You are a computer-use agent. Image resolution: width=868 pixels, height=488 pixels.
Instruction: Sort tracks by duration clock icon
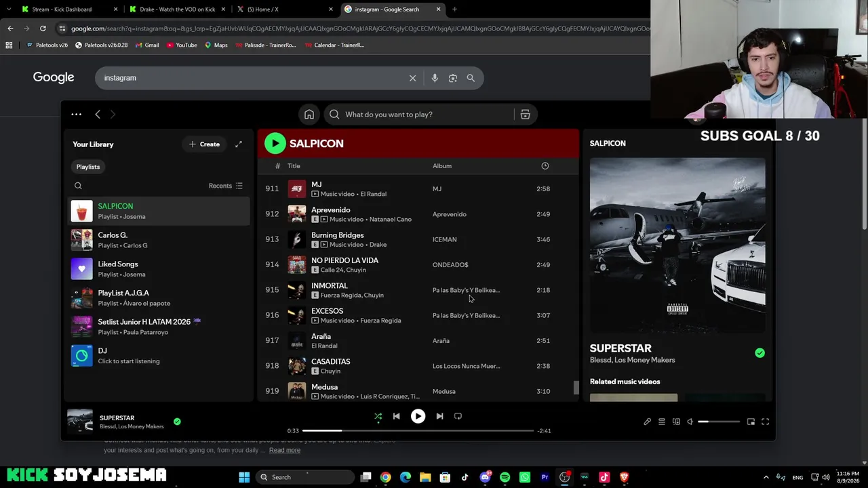click(545, 166)
